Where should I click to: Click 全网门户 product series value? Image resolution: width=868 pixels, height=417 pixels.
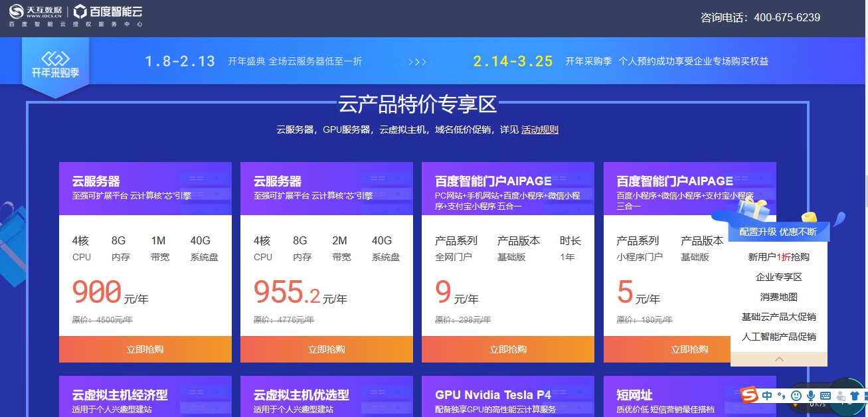454,257
